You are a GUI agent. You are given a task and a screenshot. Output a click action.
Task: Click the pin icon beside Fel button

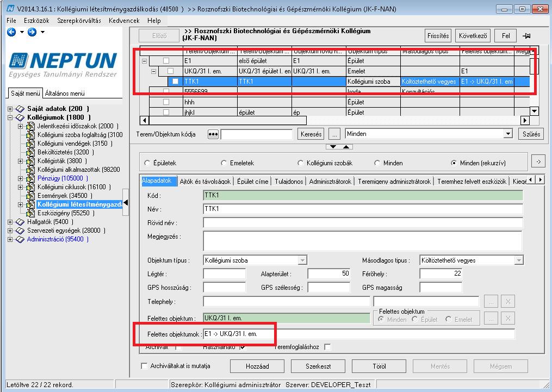tap(526, 35)
